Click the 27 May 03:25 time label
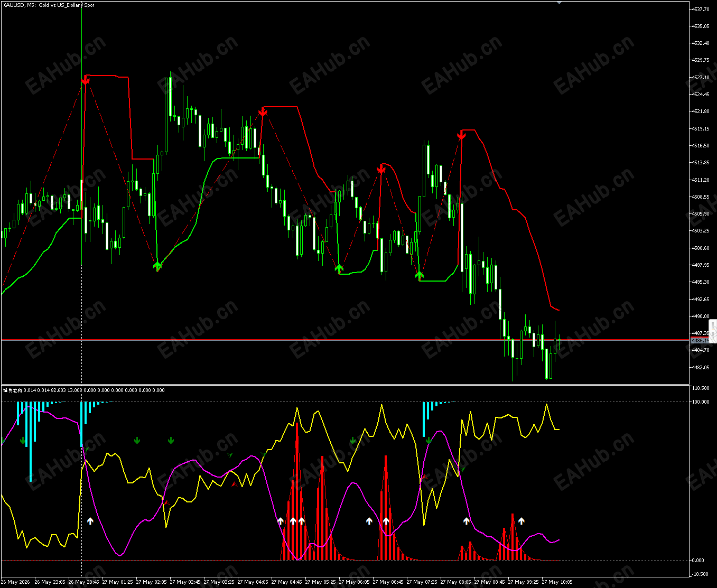 tap(219, 582)
